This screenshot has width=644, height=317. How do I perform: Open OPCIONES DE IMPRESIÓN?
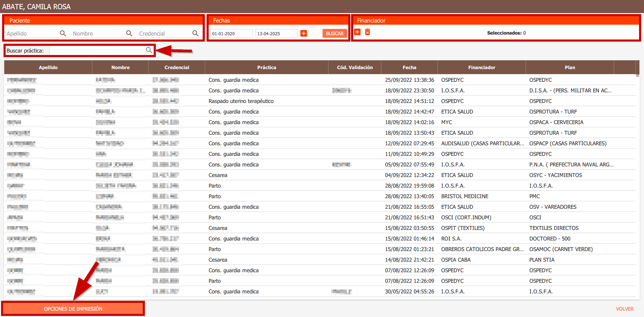(73, 309)
